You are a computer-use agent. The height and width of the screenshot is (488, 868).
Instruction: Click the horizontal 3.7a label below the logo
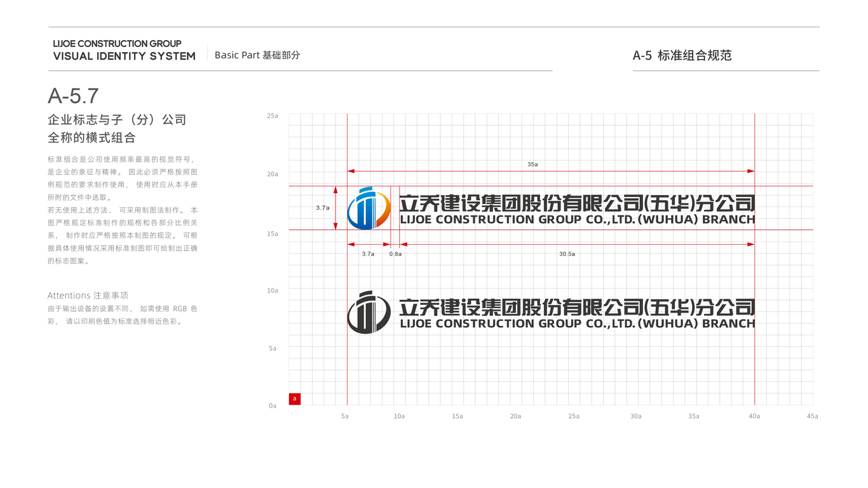click(368, 254)
